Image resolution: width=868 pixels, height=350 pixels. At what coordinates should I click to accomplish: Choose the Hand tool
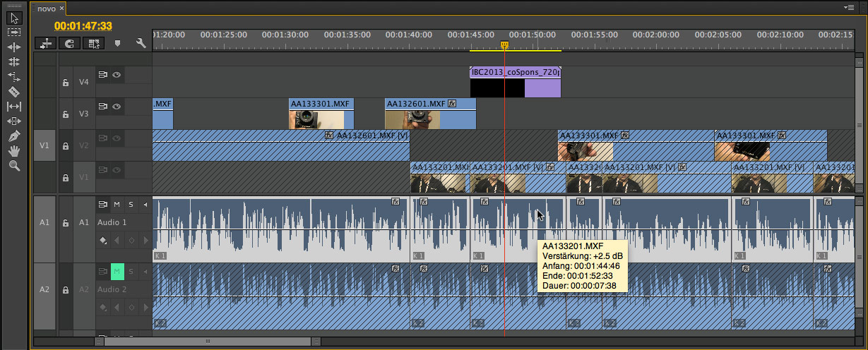click(x=13, y=150)
